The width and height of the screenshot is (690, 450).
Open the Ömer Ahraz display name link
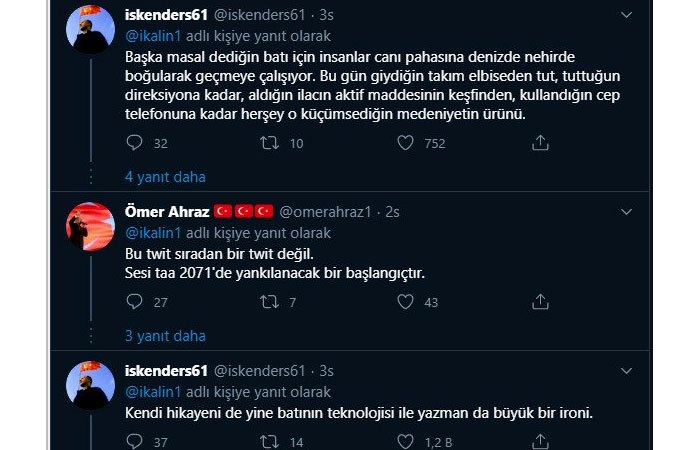point(164,212)
